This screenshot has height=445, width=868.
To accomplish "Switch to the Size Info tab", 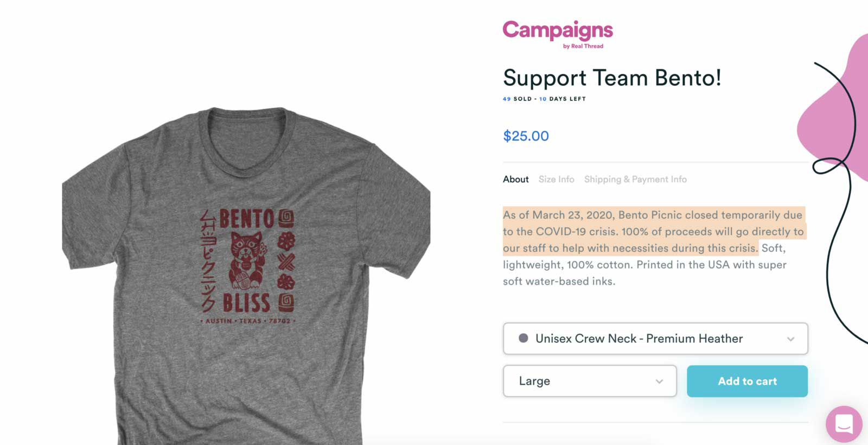I will click(556, 179).
